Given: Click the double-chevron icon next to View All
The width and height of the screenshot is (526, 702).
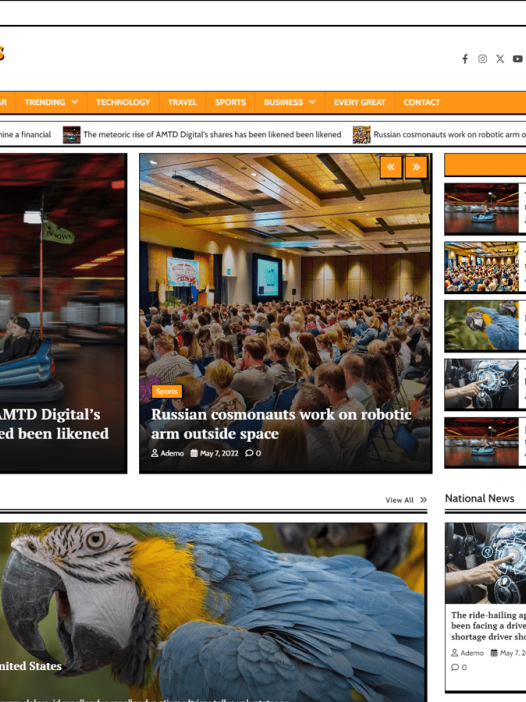Looking at the screenshot, I should pos(423,500).
